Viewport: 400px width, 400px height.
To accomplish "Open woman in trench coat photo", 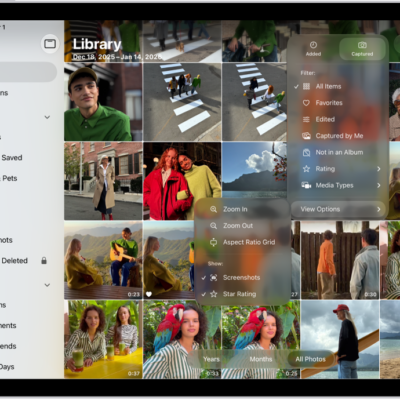I will 103,181.
